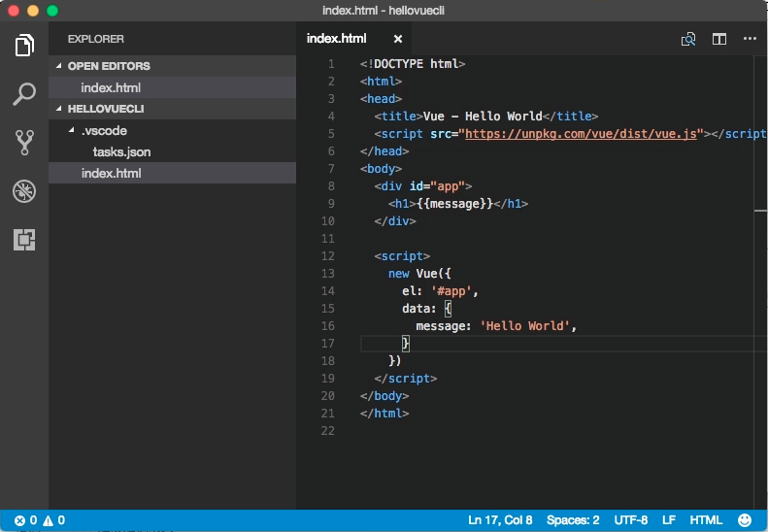768x532 pixels.
Task: Change indentation via Spaces: 2
Action: (573, 520)
